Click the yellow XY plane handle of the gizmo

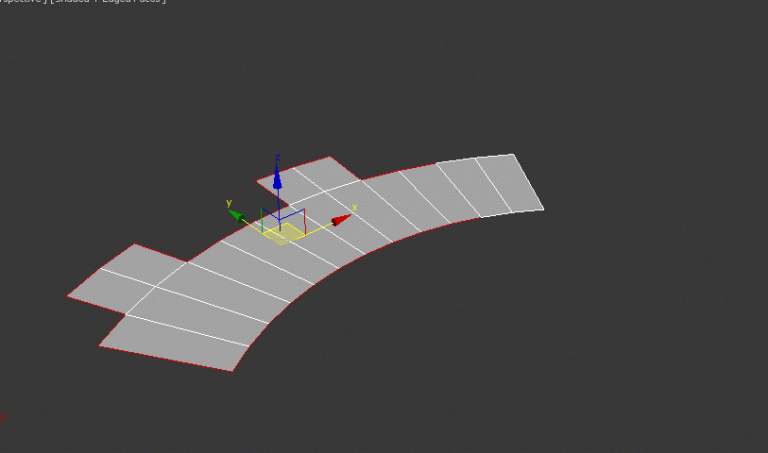[282, 232]
